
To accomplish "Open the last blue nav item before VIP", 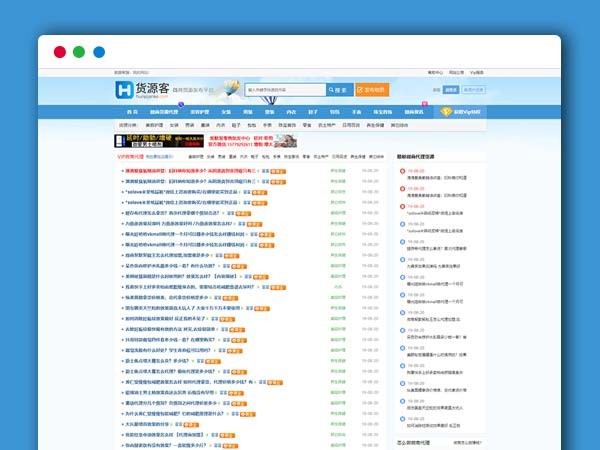I will [413, 112].
